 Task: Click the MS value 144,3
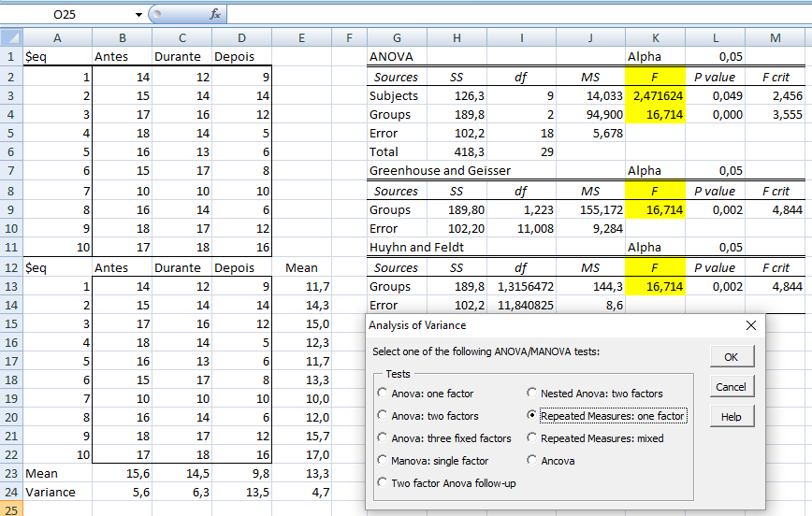click(x=591, y=286)
